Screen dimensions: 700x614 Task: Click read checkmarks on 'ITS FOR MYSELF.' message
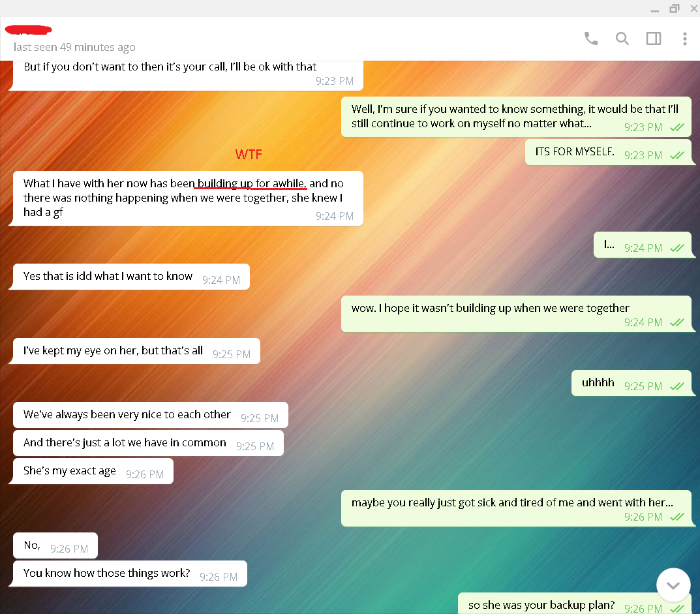(x=677, y=155)
